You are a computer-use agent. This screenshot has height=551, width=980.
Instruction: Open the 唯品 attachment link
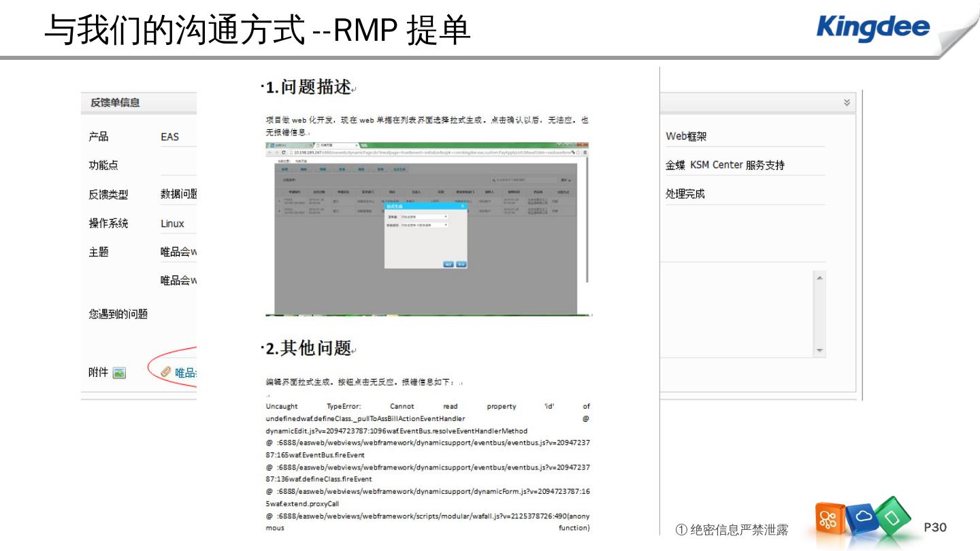[x=186, y=373]
